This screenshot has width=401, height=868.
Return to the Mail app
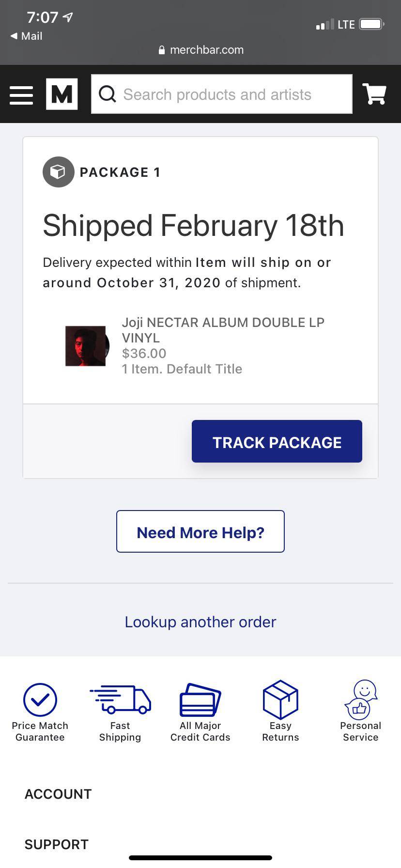click(x=27, y=36)
